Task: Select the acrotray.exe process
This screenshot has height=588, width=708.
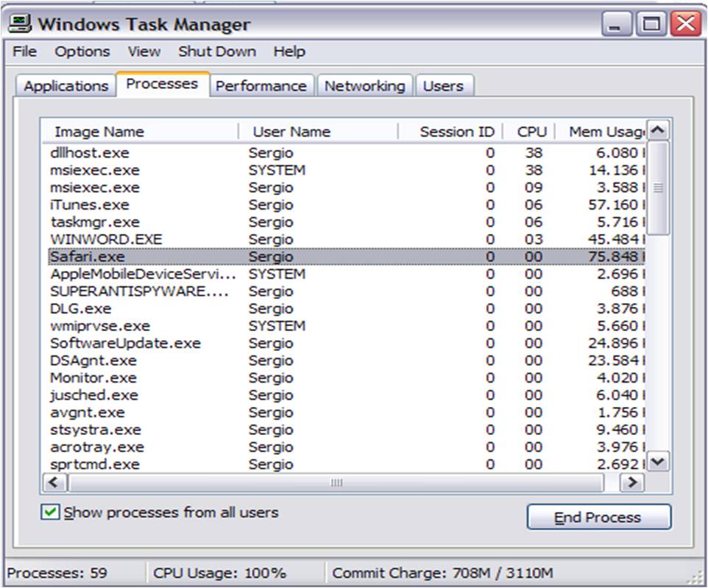Action: [347, 447]
